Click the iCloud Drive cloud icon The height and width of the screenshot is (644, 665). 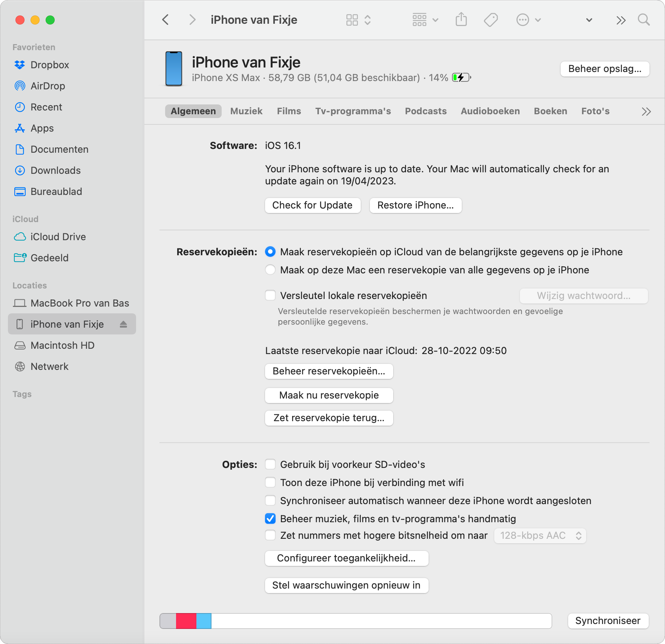(20, 237)
